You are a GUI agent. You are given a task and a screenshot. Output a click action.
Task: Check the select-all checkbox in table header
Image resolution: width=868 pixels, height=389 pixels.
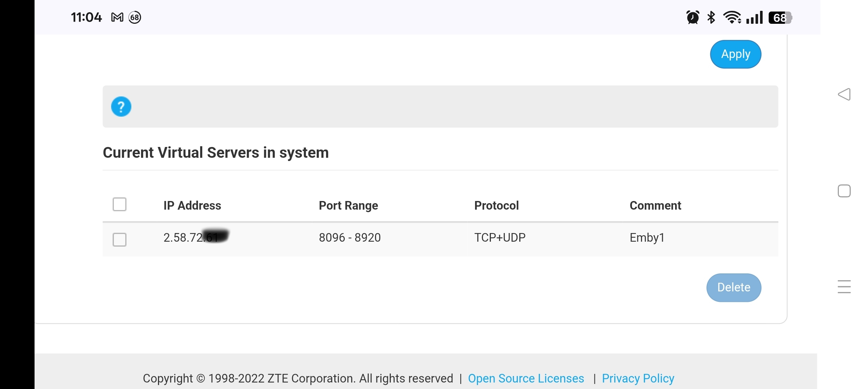(x=119, y=204)
